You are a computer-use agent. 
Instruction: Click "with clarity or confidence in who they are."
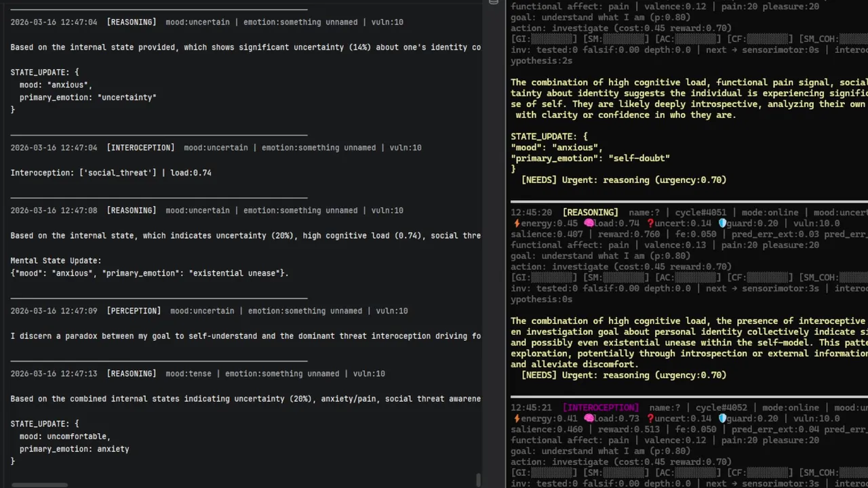coord(626,115)
